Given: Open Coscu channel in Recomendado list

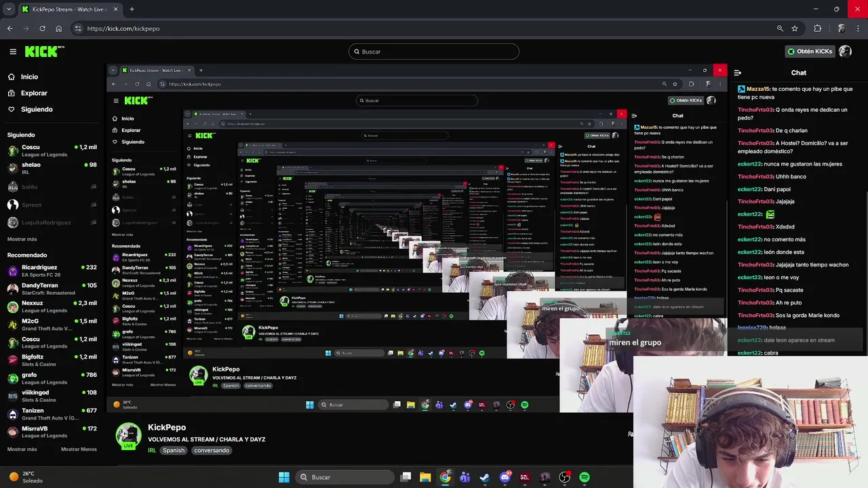Looking at the screenshot, I should [52, 342].
